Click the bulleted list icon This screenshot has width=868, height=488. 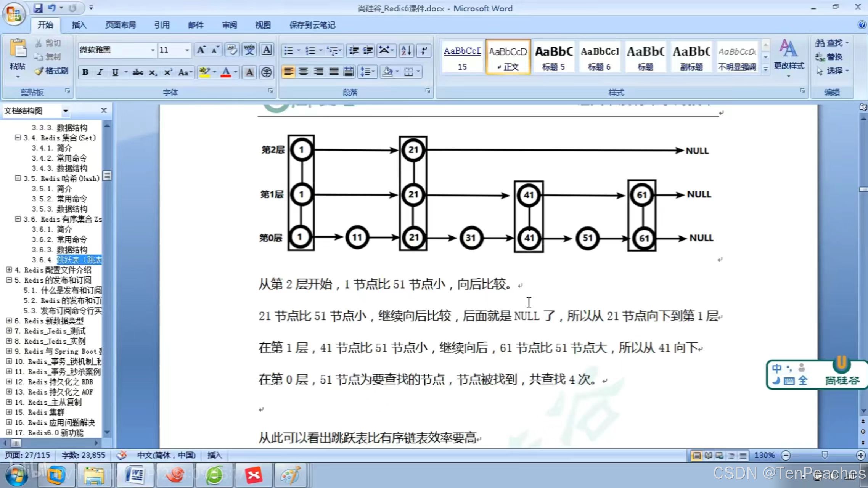point(289,50)
